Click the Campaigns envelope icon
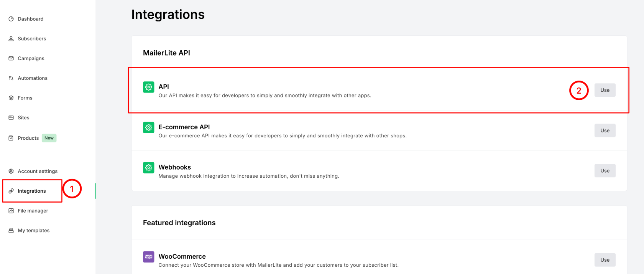 11,58
